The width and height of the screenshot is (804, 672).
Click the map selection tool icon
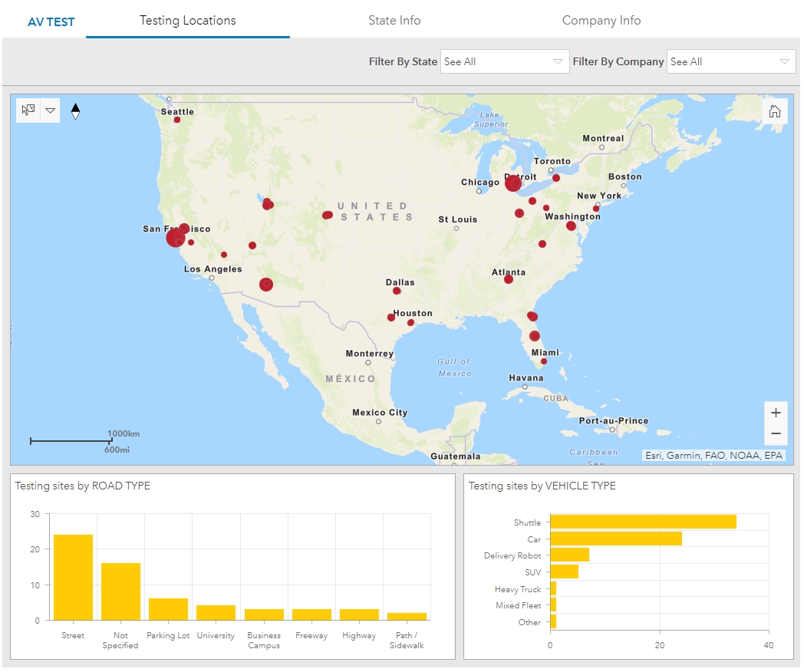(x=28, y=110)
